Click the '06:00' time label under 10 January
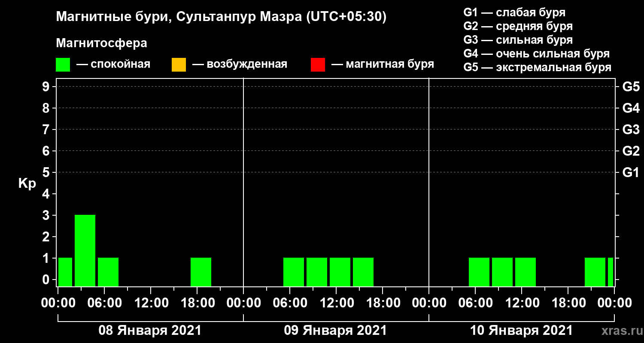The width and height of the screenshot is (644, 343). tap(475, 303)
